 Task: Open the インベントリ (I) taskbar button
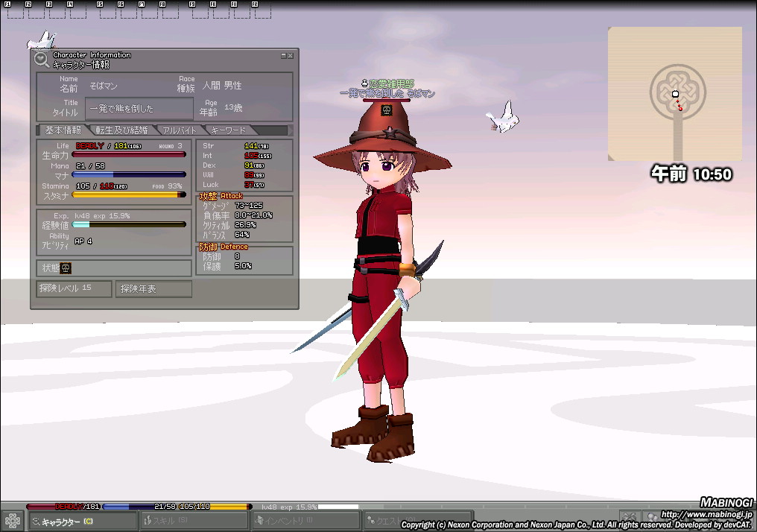click(x=306, y=521)
